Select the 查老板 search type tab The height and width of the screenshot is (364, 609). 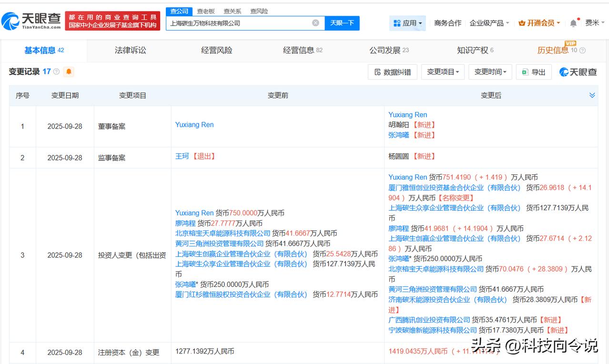click(206, 11)
